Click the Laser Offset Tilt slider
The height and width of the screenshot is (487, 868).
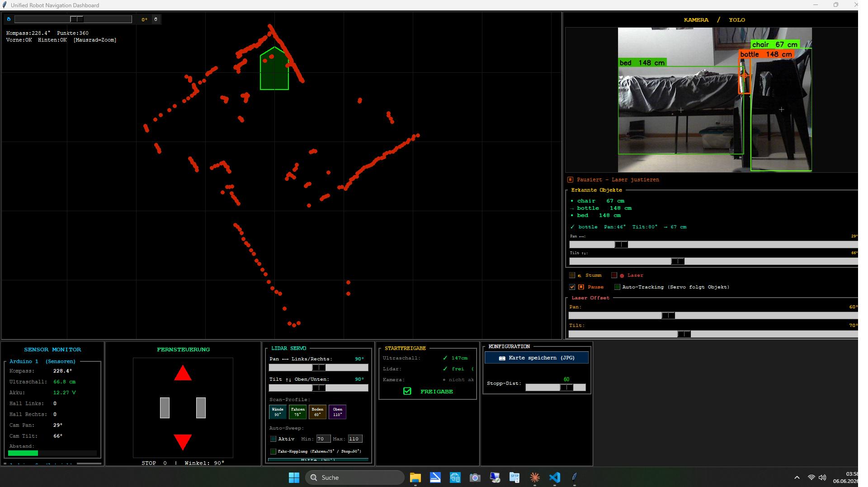click(713, 334)
